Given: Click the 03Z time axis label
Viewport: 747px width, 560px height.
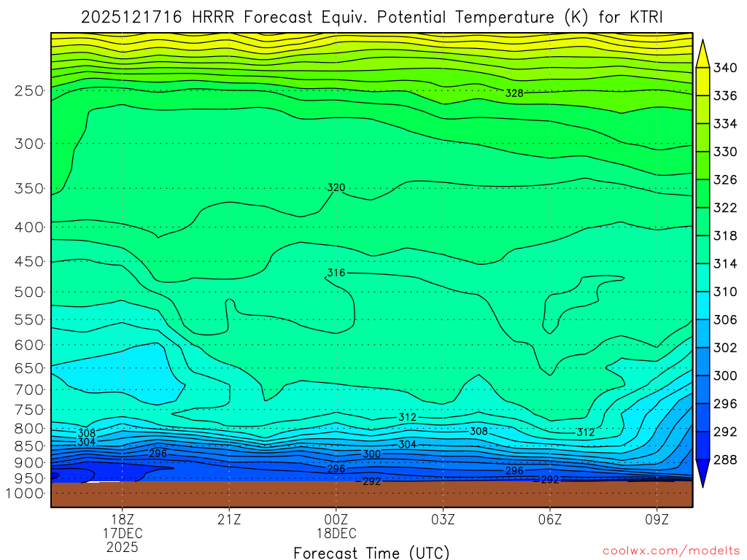Looking at the screenshot, I should point(443,519).
